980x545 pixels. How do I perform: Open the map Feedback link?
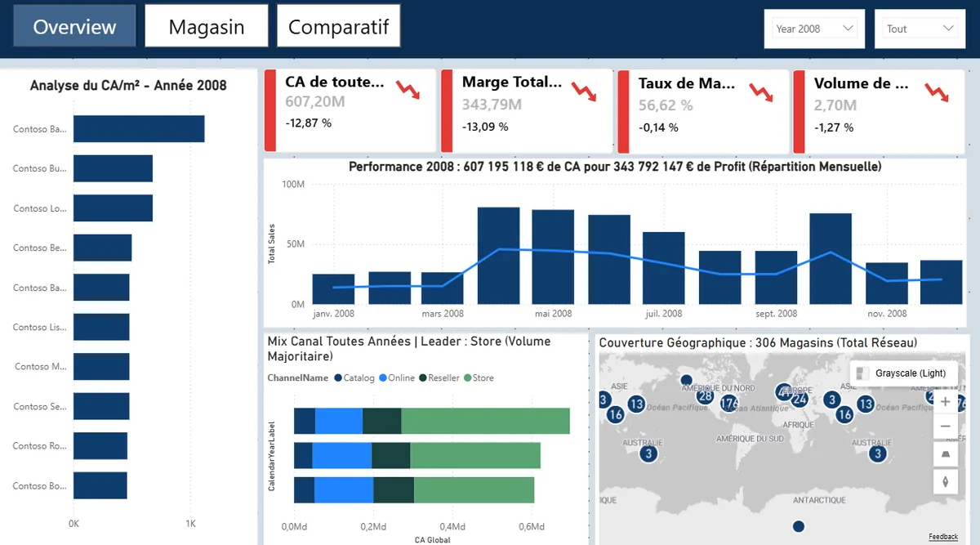tap(943, 537)
